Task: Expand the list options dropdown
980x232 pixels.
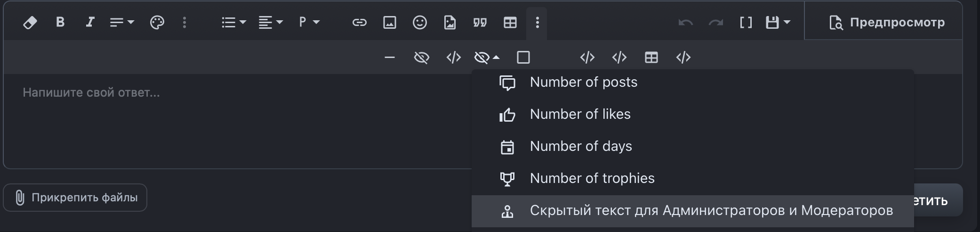Action: point(234,22)
